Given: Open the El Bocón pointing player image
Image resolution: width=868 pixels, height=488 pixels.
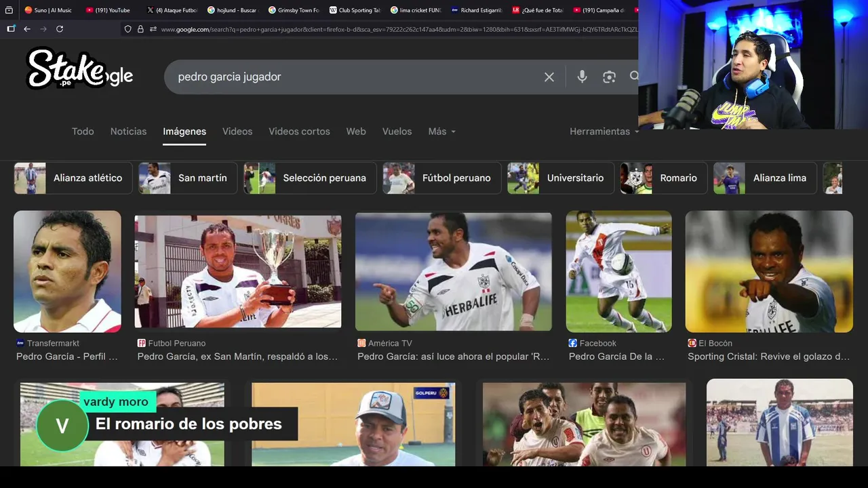Looking at the screenshot, I should click(769, 271).
